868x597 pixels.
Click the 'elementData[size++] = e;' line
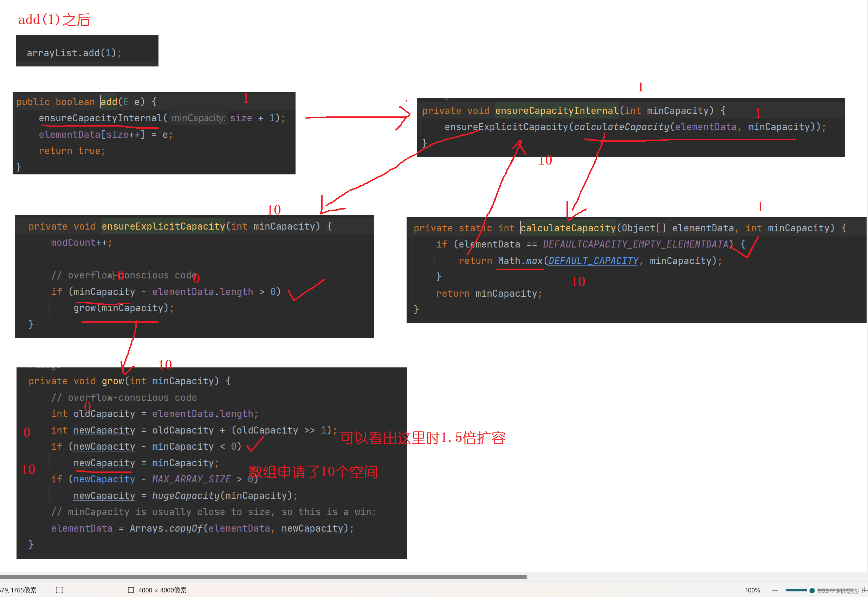tap(106, 134)
